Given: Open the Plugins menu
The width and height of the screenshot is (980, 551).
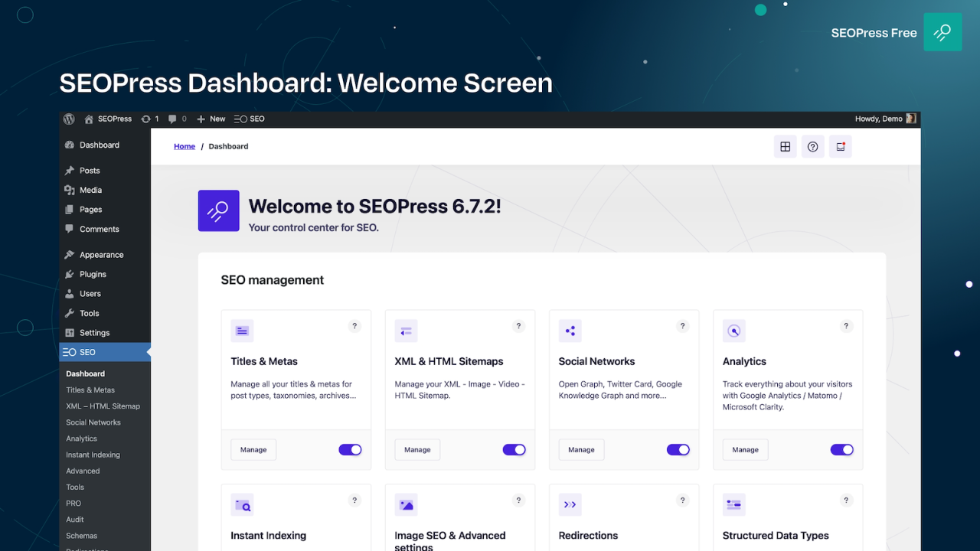Looking at the screenshot, I should click(105, 274).
